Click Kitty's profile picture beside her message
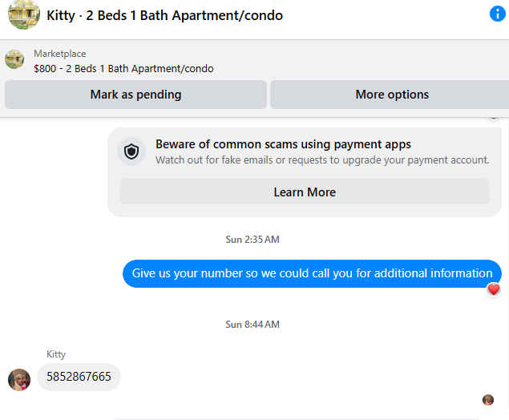The image size is (509, 420). tap(19, 380)
